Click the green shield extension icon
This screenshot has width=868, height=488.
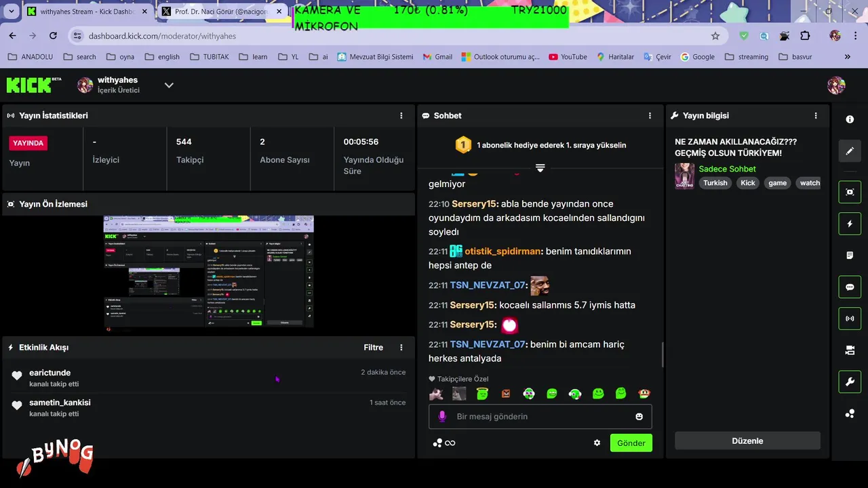[x=745, y=36]
